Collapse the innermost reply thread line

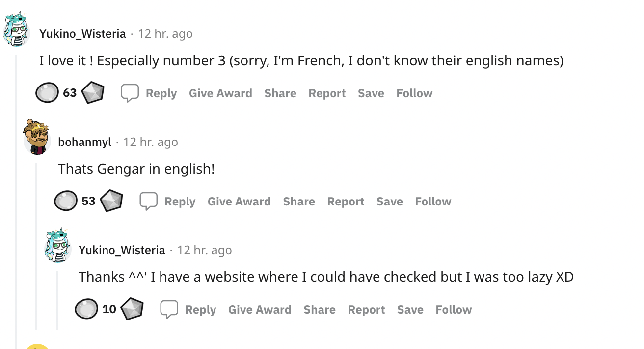56,300
